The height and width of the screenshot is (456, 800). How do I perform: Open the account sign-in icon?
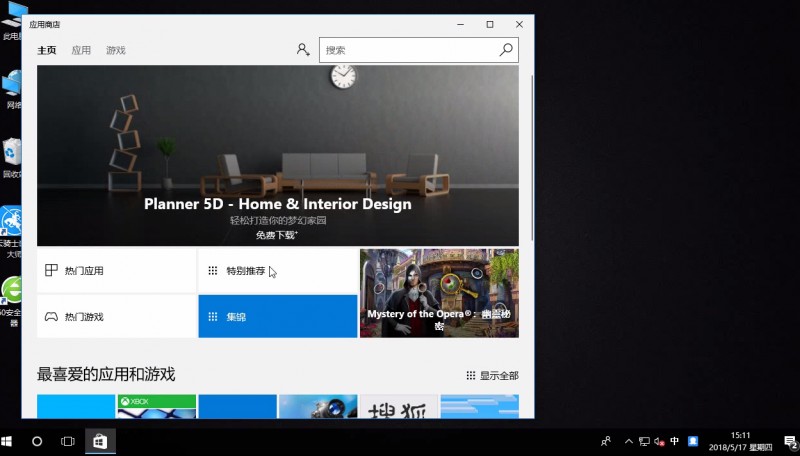(x=303, y=49)
